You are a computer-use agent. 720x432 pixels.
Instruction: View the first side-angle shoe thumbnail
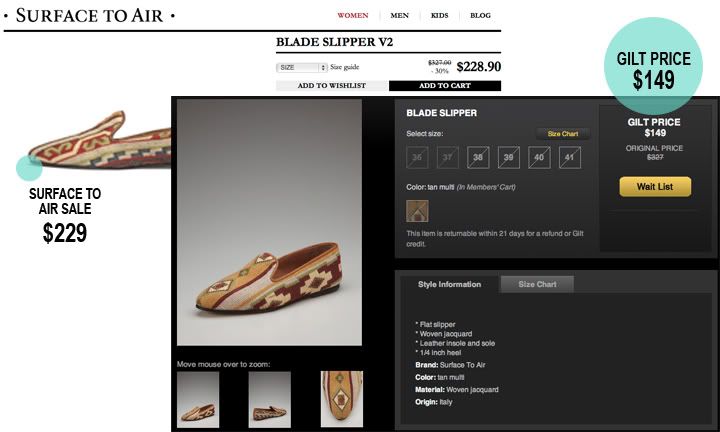pos(198,399)
